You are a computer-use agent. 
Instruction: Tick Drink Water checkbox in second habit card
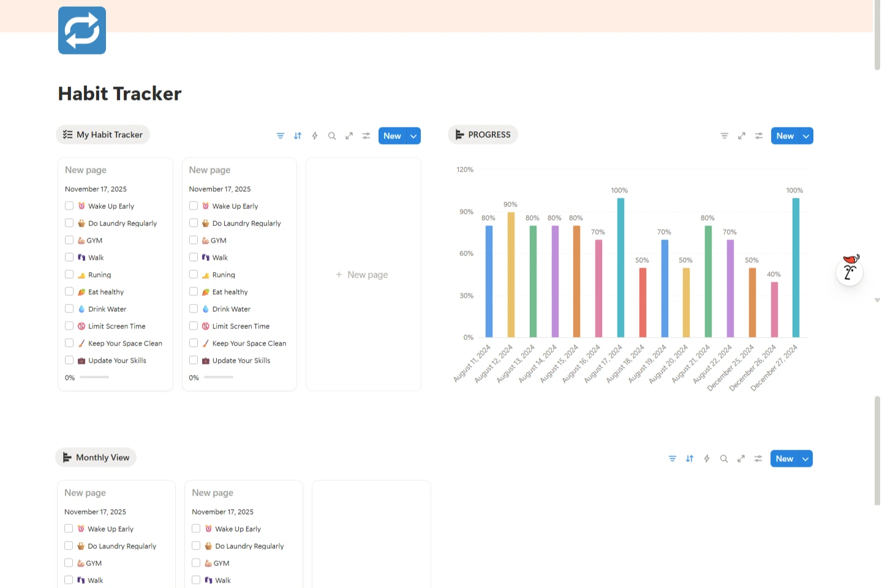[194, 309]
